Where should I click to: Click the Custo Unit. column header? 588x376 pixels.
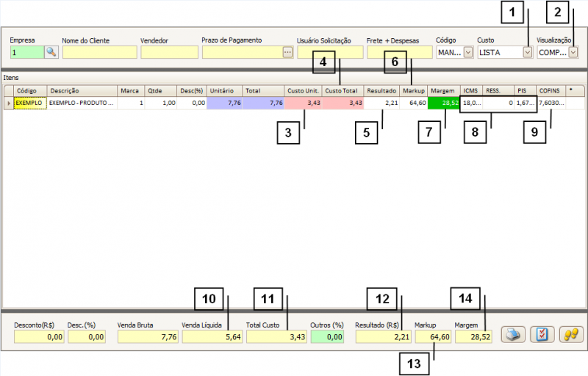(x=301, y=90)
